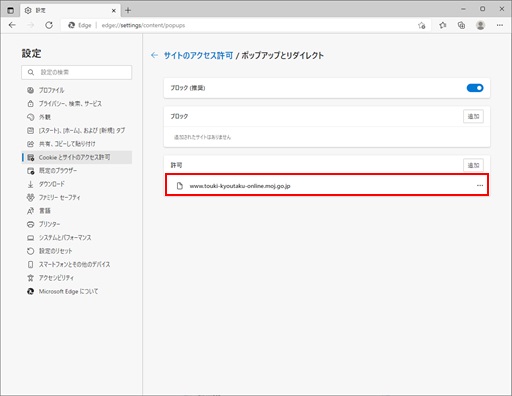Close the 設定 browser tab
The height and width of the screenshot is (396, 512).
coord(113,11)
